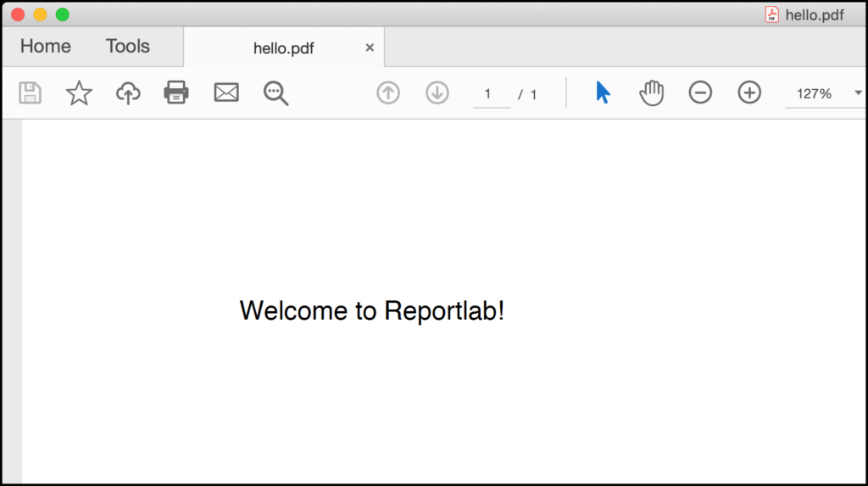Print the file with the printer icon

176,92
